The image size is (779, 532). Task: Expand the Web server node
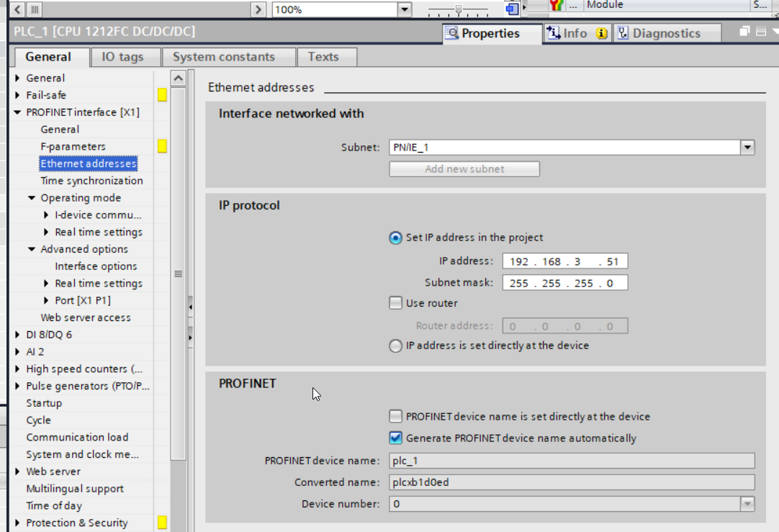(18, 472)
